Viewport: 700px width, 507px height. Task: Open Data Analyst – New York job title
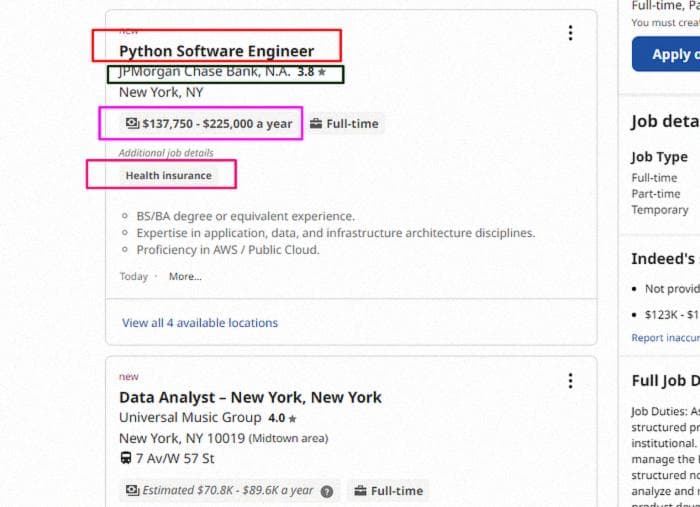250,397
